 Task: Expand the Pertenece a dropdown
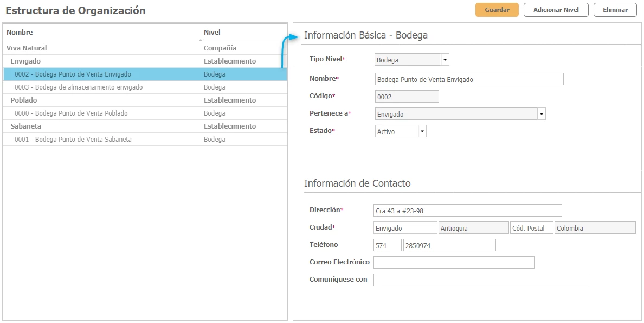tap(541, 114)
